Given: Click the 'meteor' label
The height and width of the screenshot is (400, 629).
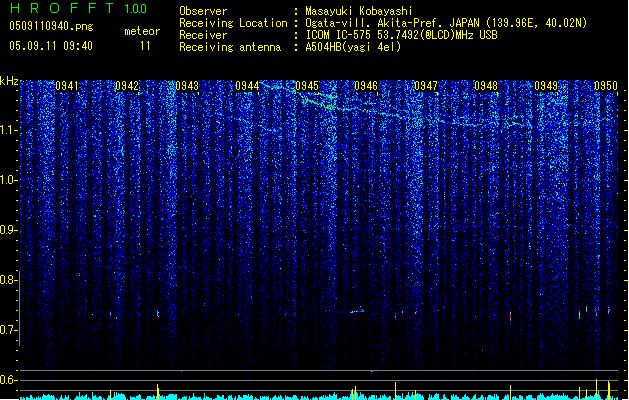Looking at the screenshot, I should coord(142,31).
